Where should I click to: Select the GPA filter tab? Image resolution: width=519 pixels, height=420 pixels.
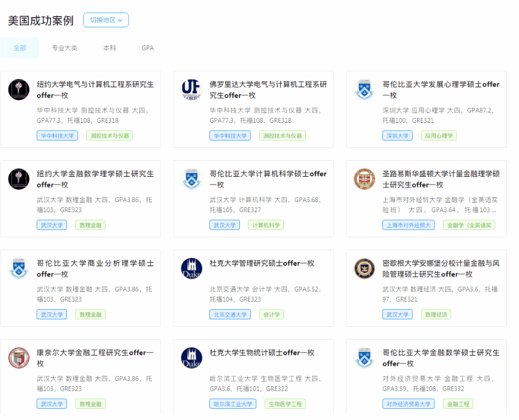[147, 48]
